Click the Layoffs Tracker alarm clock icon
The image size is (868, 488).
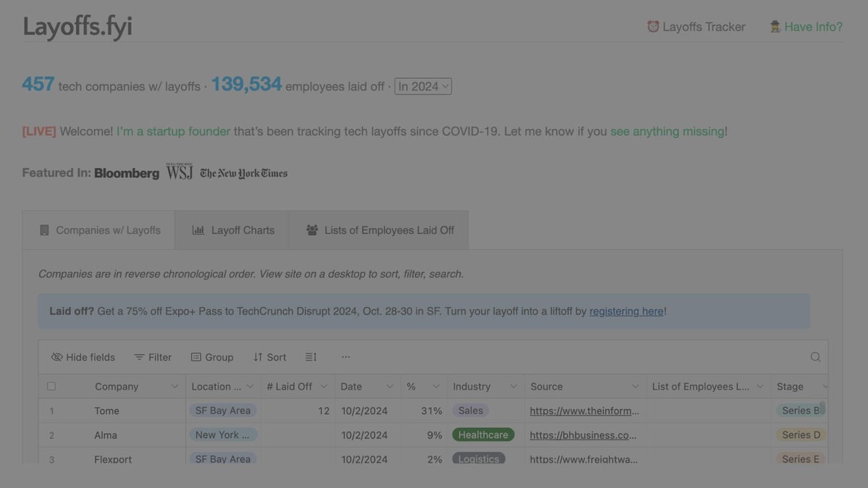click(653, 27)
